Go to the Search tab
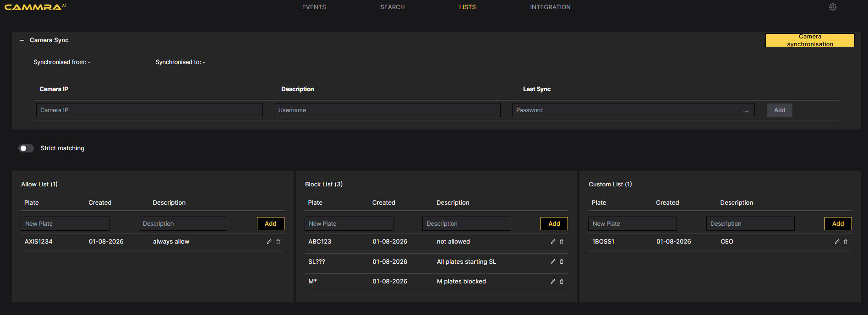 [x=392, y=7]
